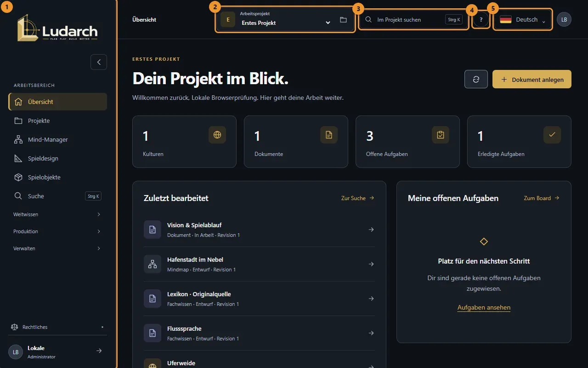The height and width of the screenshot is (368, 588).
Task: Click the document icon on the Dokumente card
Action: (329, 135)
